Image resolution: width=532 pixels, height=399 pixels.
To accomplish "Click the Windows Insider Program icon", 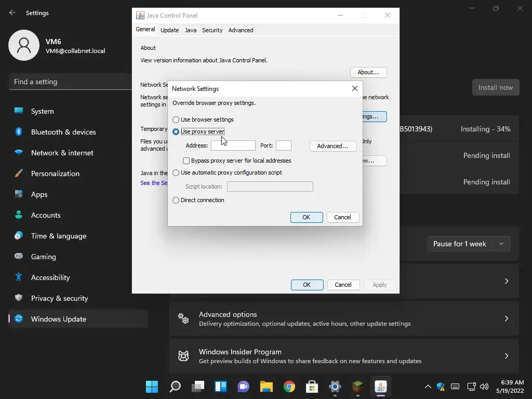I will pyautogui.click(x=183, y=356).
